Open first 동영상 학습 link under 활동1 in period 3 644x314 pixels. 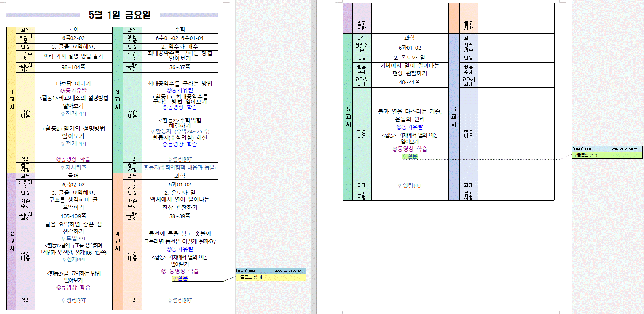(180, 108)
